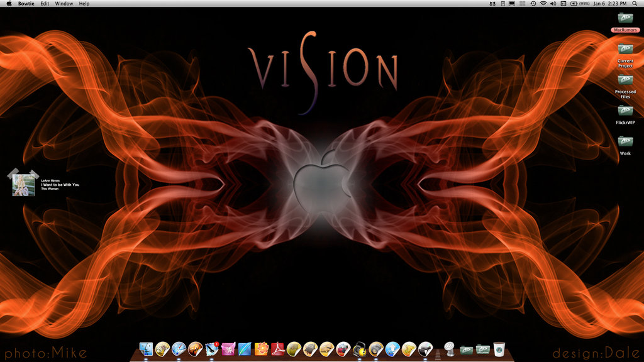Image resolution: width=644 pixels, height=362 pixels.
Task: Open the Wi-Fi status menu
Action: pyautogui.click(x=543, y=3)
